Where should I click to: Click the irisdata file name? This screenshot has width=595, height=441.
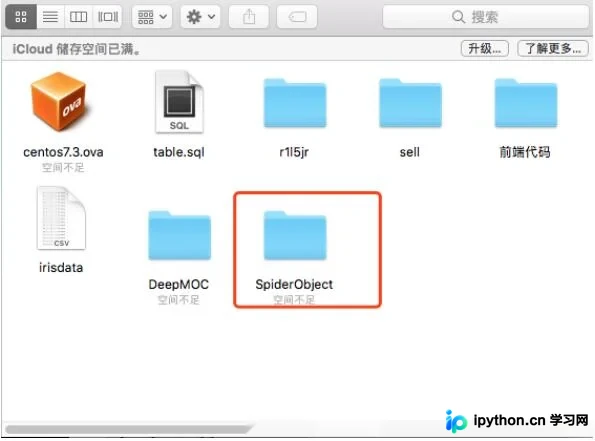[61, 268]
